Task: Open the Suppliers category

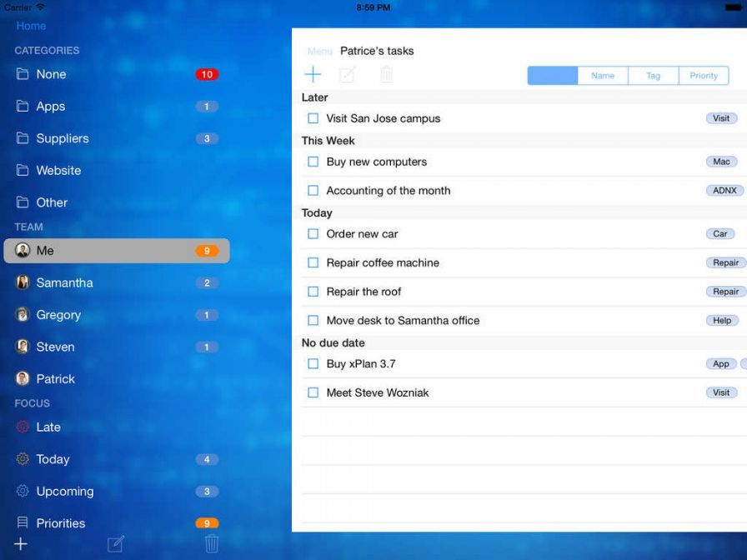Action: click(62, 138)
